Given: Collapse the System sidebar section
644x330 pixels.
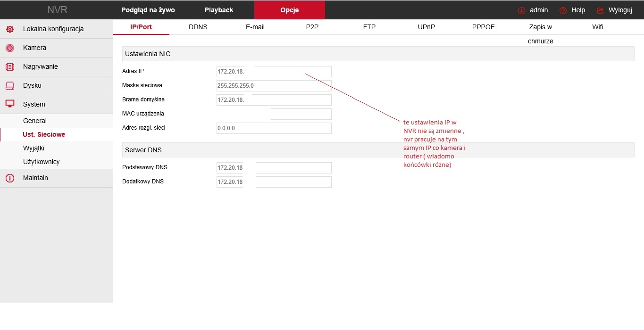Looking at the screenshot, I should click(x=57, y=104).
